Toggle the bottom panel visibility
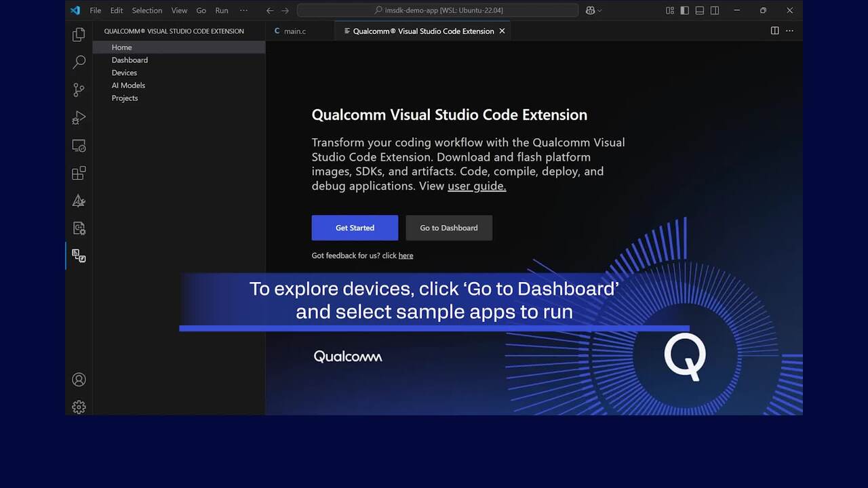Viewport: 868px width, 488px height. tap(700, 10)
